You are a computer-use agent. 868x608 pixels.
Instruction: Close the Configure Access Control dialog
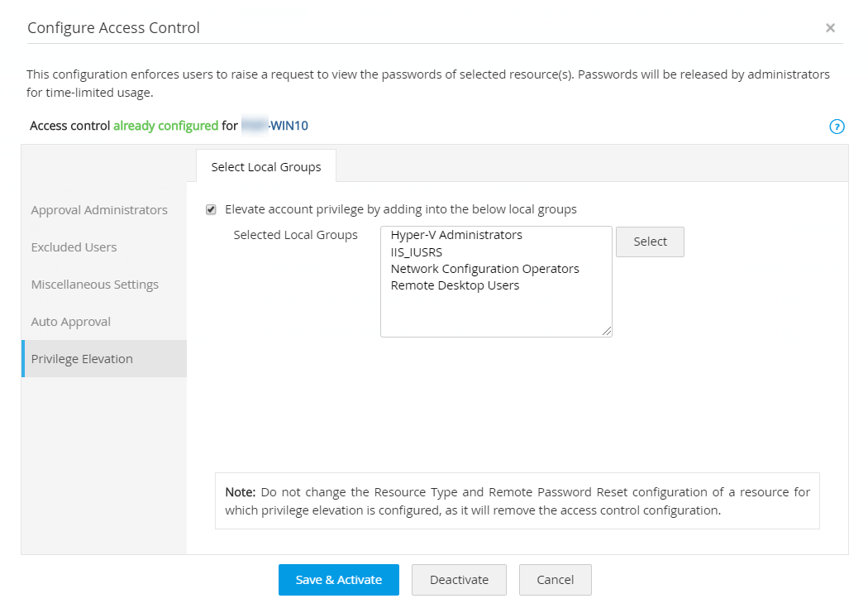click(x=830, y=28)
